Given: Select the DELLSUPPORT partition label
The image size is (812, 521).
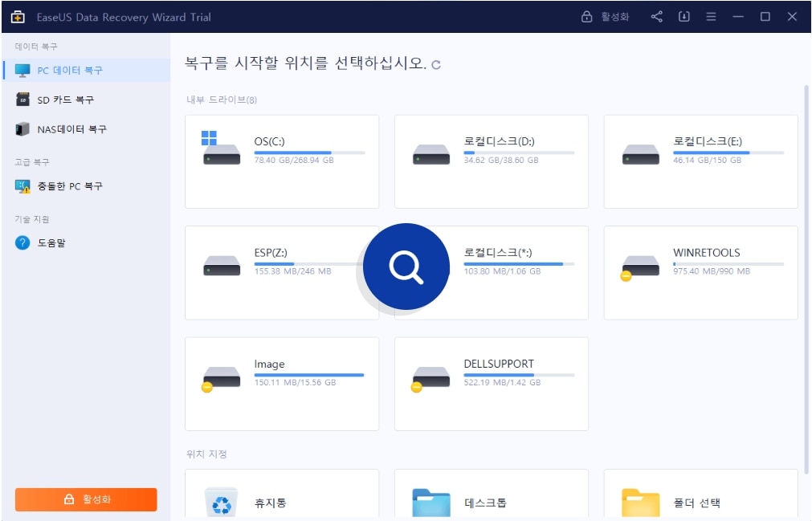Looking at the screenshot, I should click(x=499, y=364).
